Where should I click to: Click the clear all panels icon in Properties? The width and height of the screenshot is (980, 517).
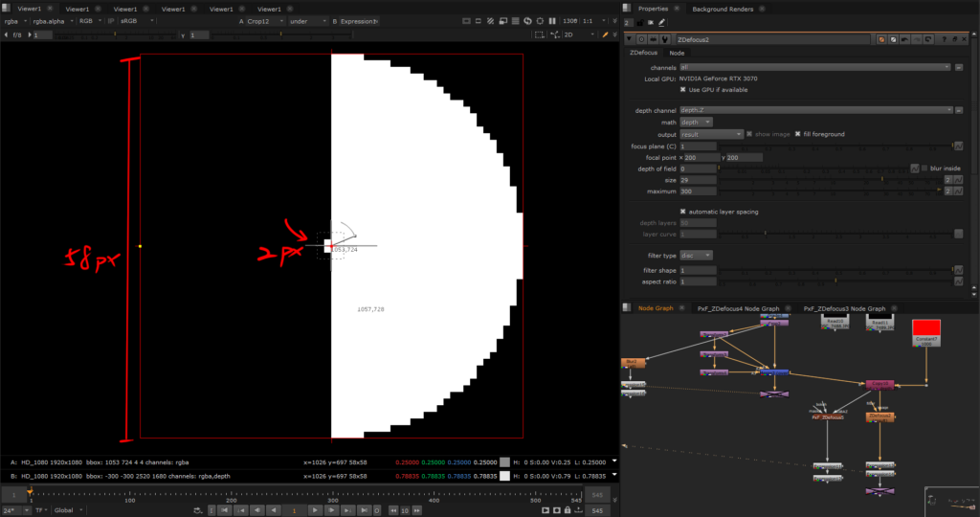(651, 23)
